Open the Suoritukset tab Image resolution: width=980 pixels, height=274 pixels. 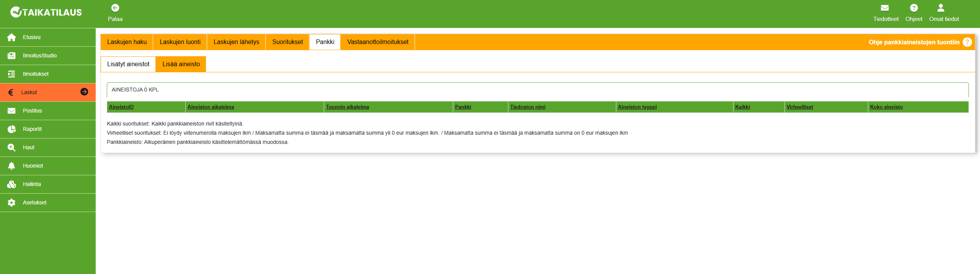pyautogui.click(x=287, y=42)
